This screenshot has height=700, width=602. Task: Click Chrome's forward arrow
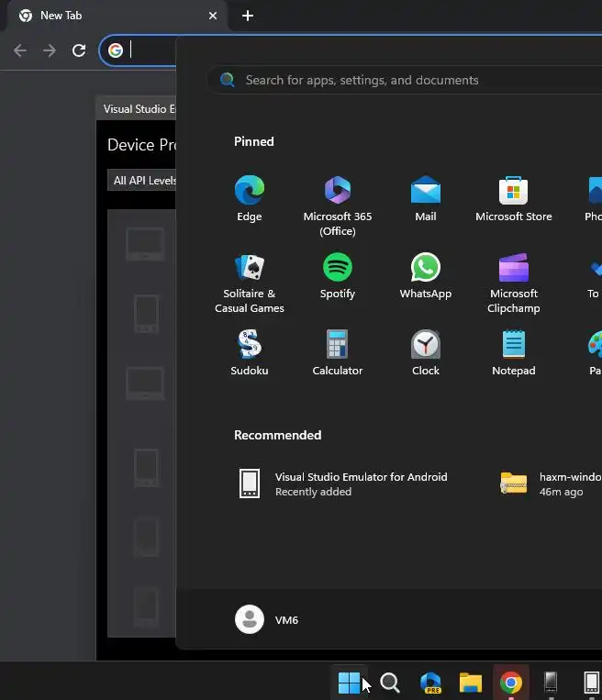point(50,50)
